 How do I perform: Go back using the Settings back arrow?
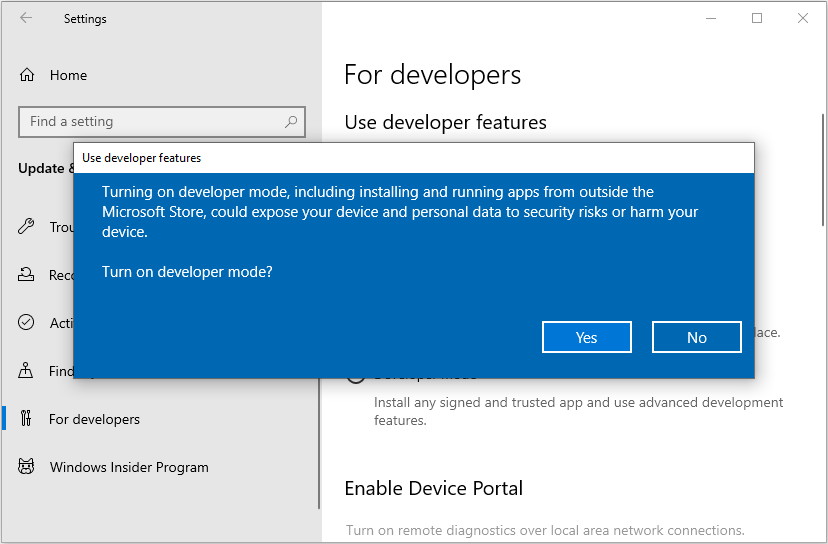(x=26, y=18)
